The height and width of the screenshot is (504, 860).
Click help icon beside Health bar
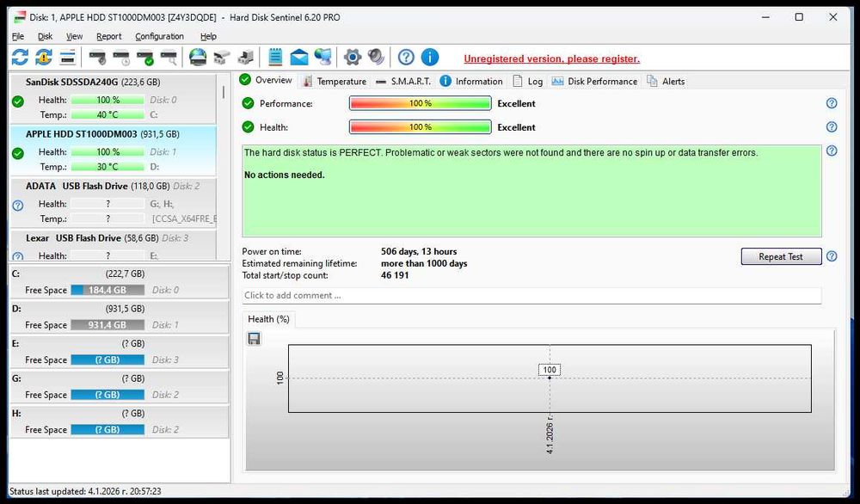point(832,126)
